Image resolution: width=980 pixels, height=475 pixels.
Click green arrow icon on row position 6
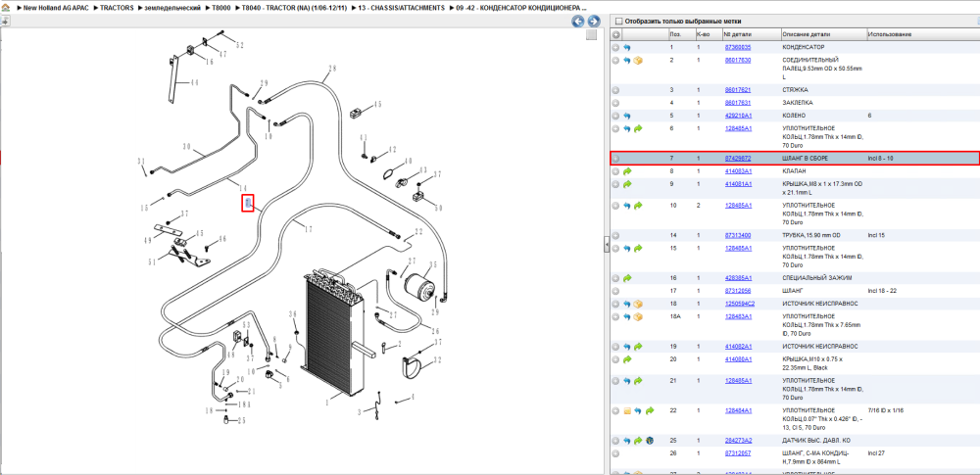[638, 128]
